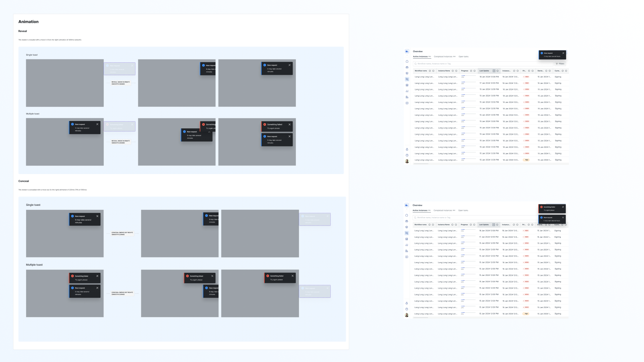
Task: Click the layers icon in upper dashboard sidebar
Action: click(407, 73)
